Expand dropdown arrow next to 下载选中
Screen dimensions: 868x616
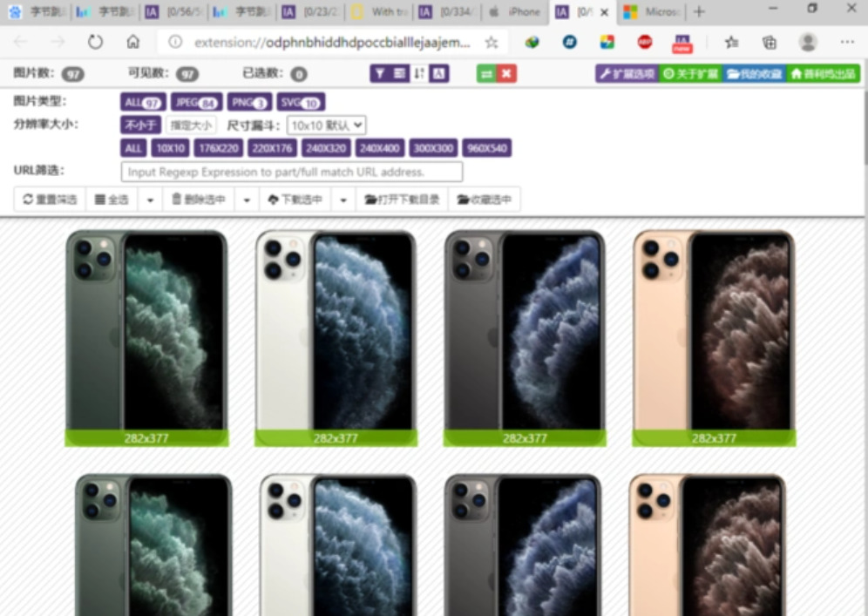[x=343, y=200]
